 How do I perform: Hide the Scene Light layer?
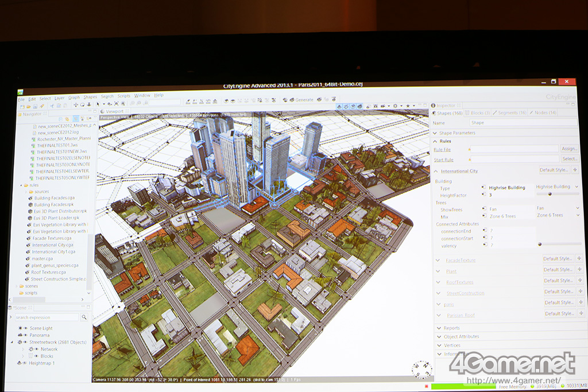pyautogui.click(x=25, y=328)
